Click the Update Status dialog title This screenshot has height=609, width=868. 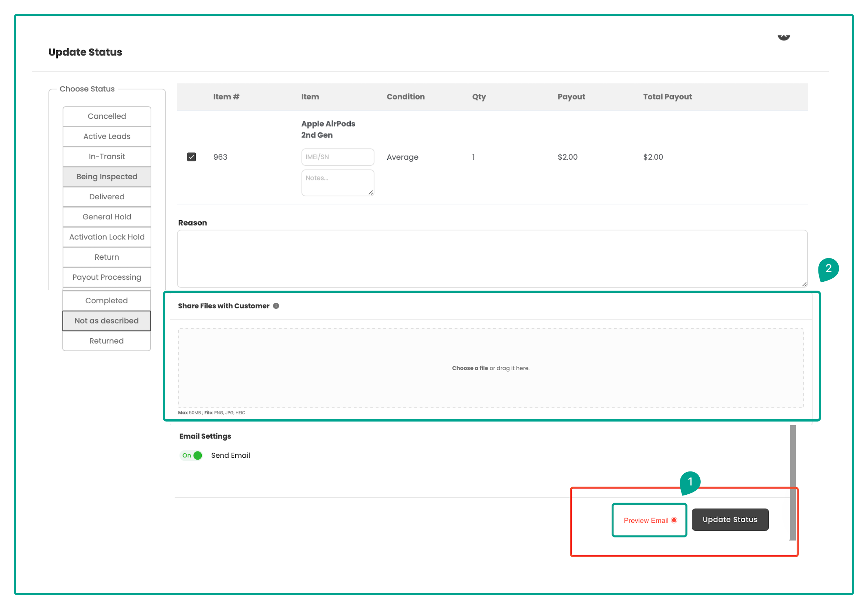(85, 52)
